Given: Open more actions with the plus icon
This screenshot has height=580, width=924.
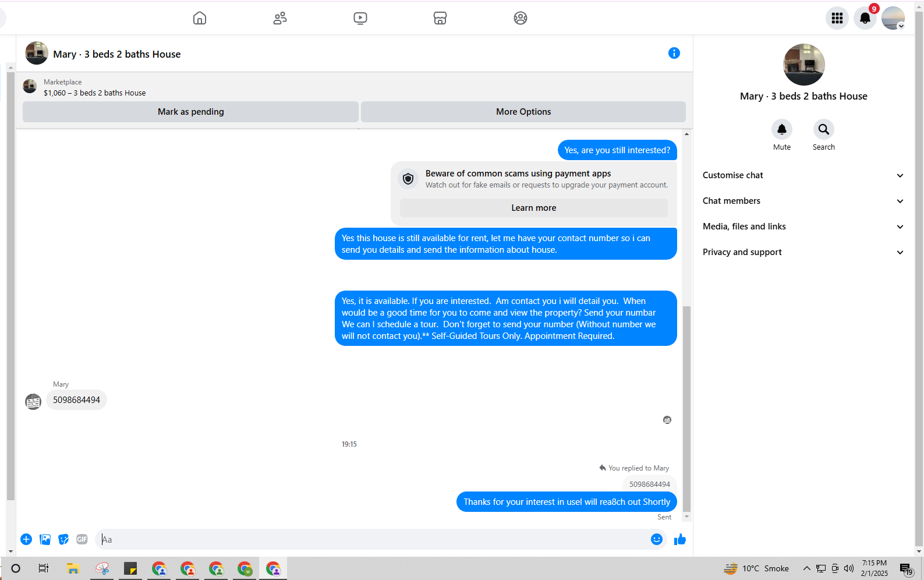Looking at the screenshot, I should 26,539.
